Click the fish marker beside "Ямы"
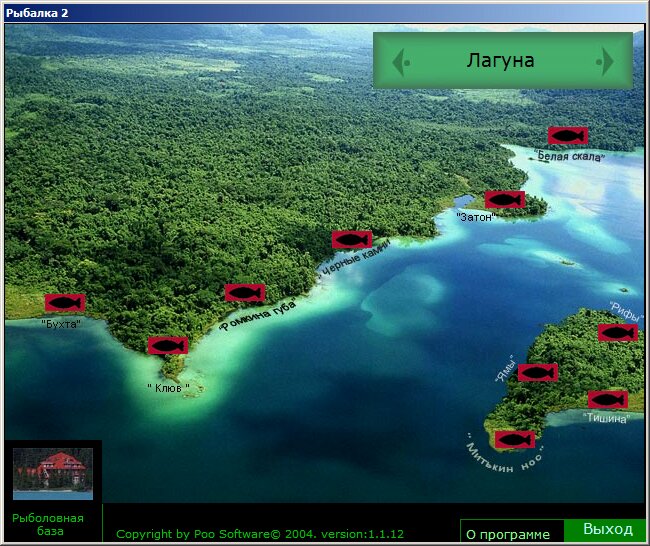The height and width of the screenshot is (546, 650). (537, 372)
